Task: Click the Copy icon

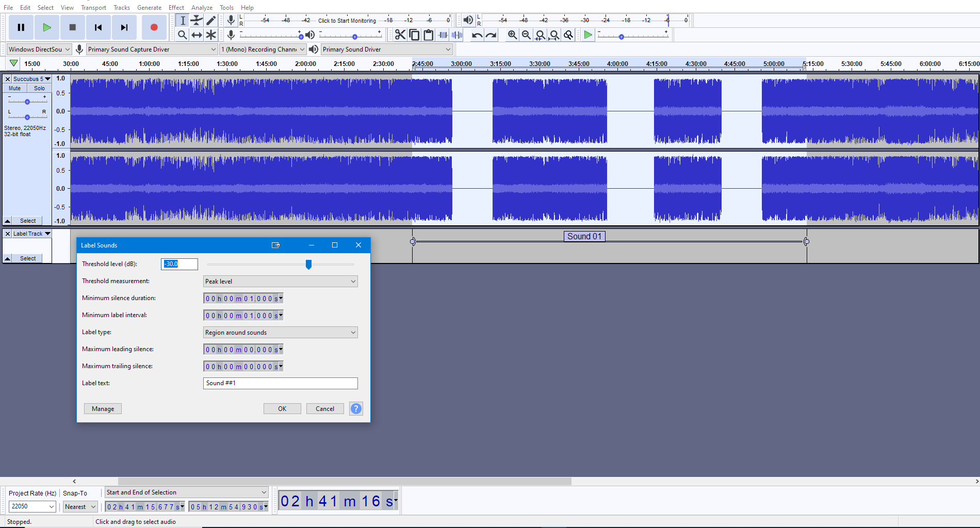Action: click(x=414, y=35)
